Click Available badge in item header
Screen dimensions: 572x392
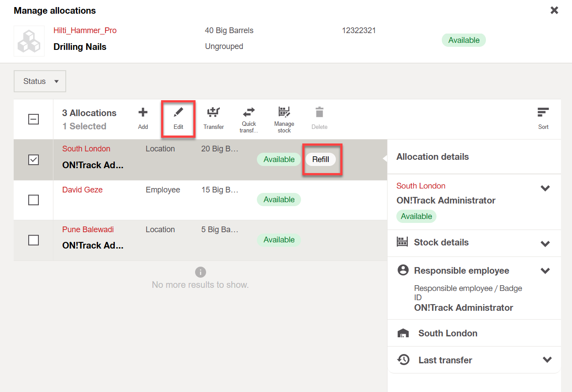click(464, 40)
